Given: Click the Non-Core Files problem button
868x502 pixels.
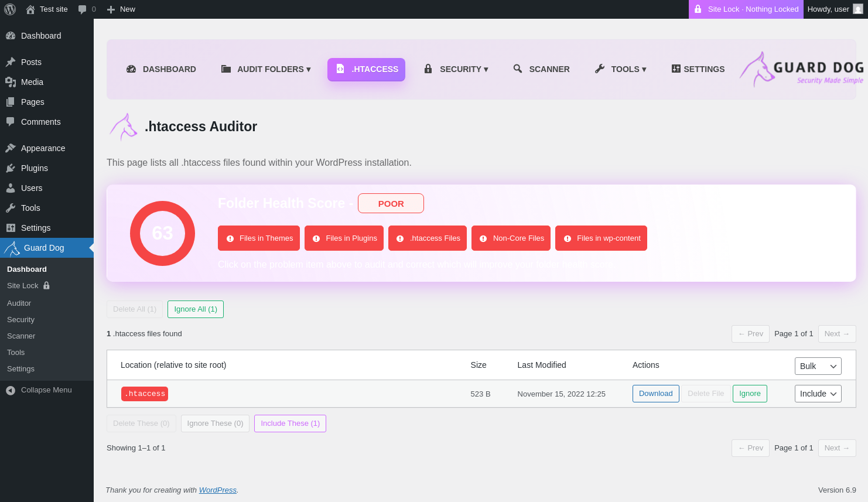Looking at the screenshot, I should coord(511,238).
